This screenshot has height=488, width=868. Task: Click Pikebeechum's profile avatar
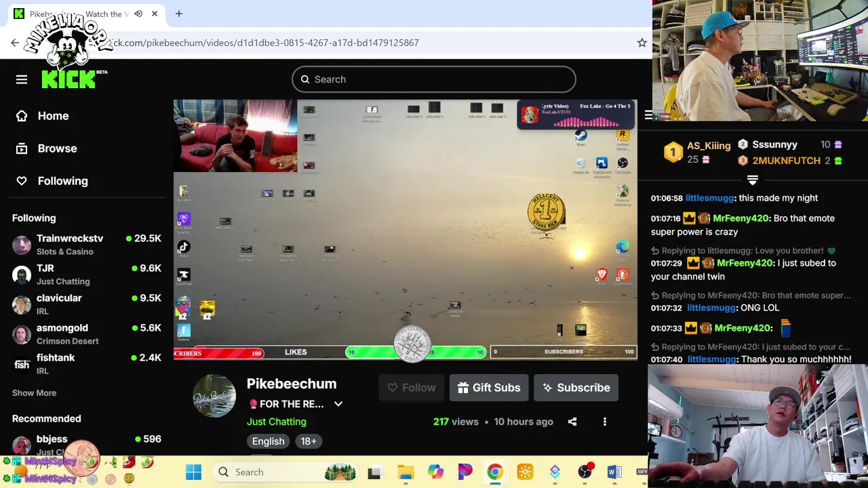tap(214, 396)
